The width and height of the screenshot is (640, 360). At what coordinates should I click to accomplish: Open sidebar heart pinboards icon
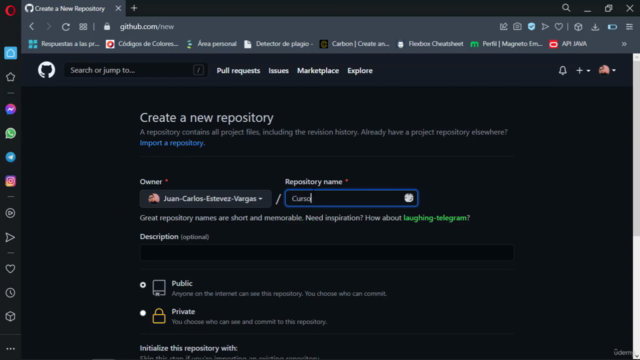[x=11, y=269]
